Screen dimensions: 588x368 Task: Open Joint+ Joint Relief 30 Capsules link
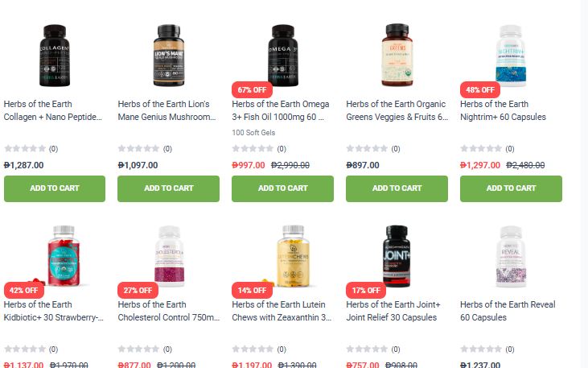click(393, 311)
